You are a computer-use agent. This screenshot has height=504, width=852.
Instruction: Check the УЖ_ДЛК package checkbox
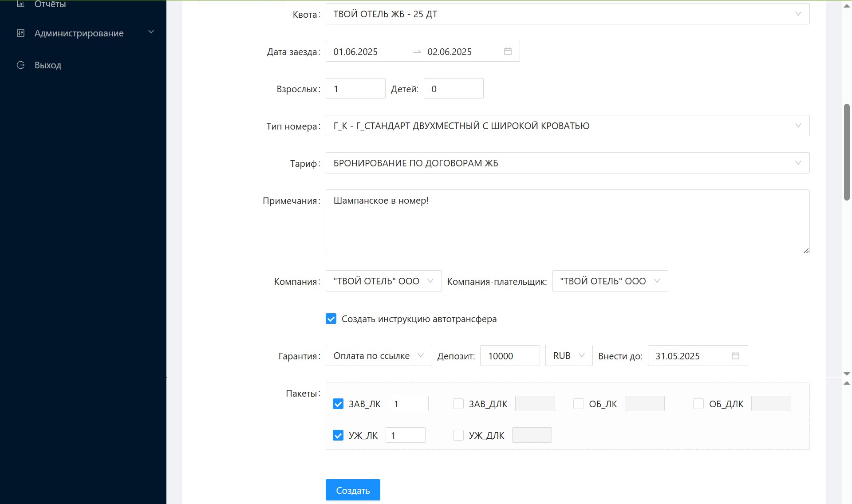(458, 436)
